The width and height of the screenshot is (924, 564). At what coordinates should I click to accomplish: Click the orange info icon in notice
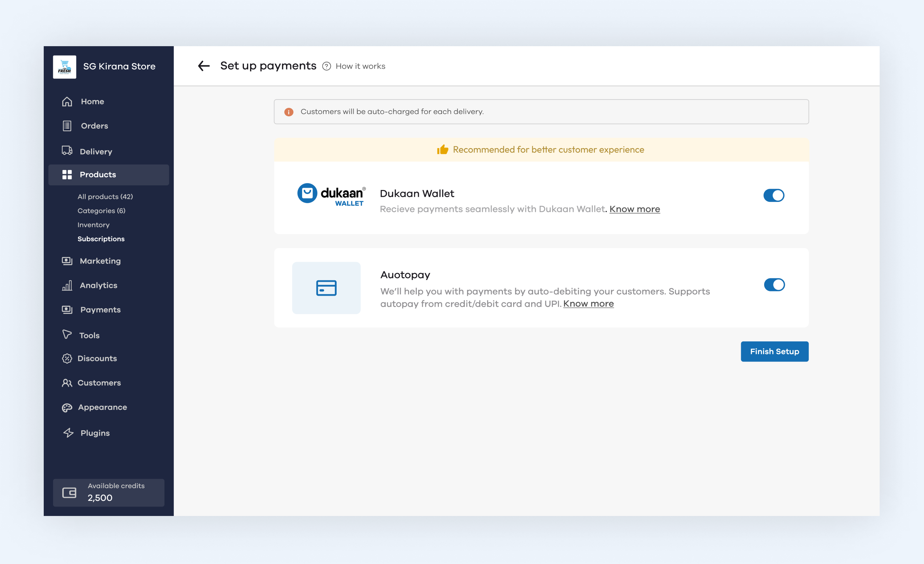click(289, 112)
